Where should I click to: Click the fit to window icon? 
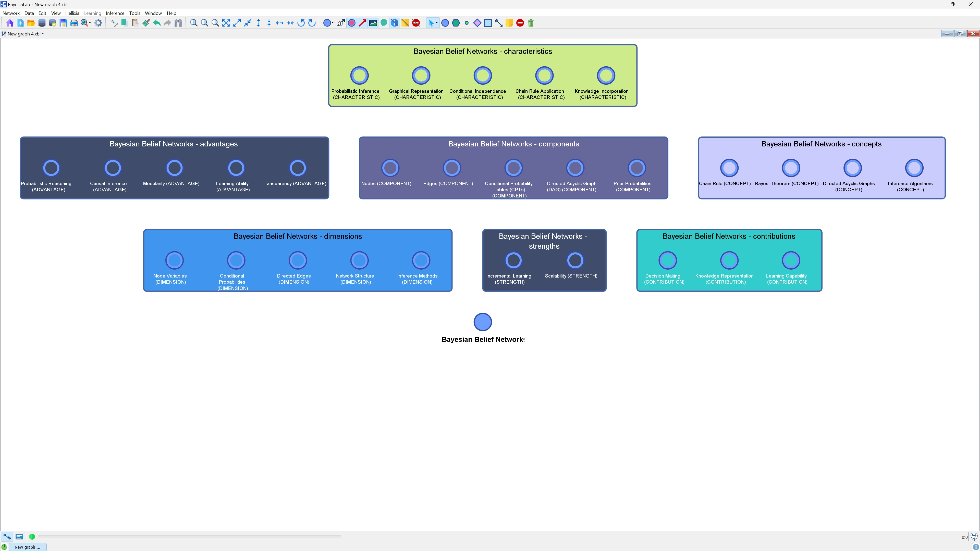[x=226, y=23]
